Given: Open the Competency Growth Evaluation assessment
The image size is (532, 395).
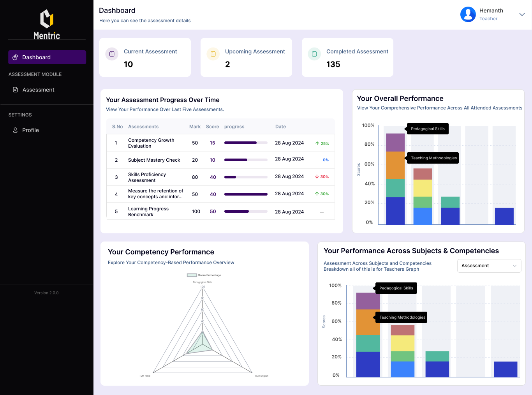Looking at the screenshot, I should (x=151, y=143).
